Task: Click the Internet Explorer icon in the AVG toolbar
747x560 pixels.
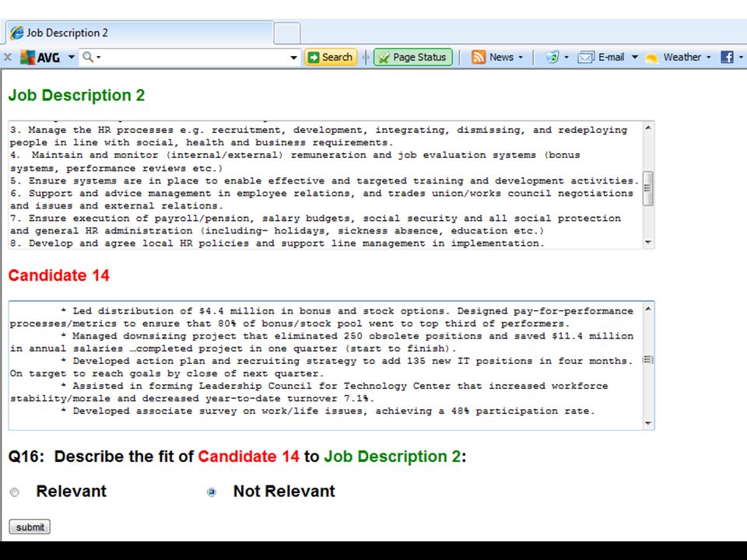Action: pos(552,57)
